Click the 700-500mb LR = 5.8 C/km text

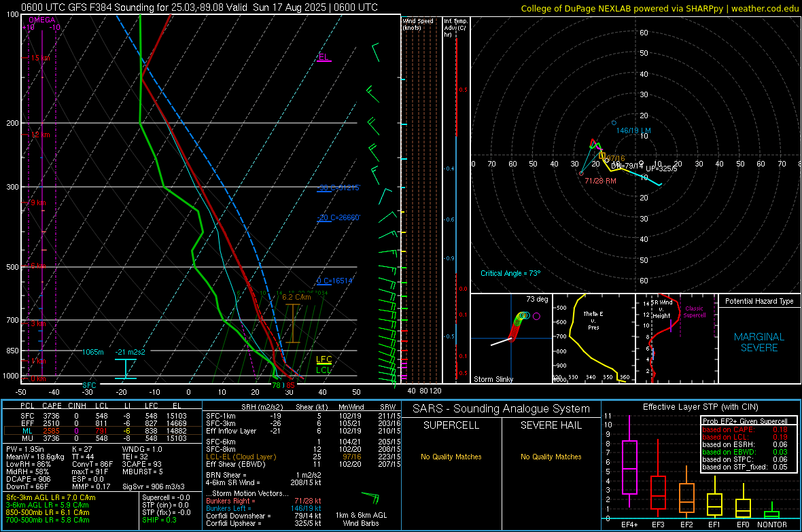coord(48,520)
